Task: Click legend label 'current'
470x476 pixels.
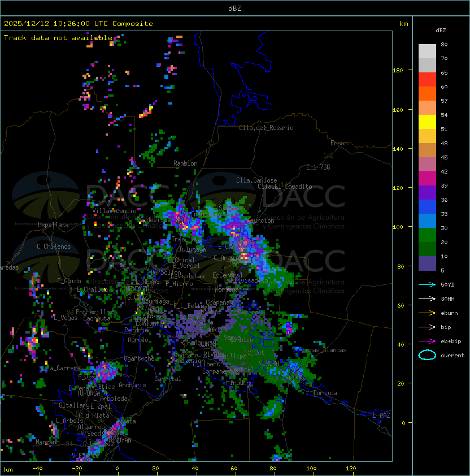Action: [x=452, y=356]
